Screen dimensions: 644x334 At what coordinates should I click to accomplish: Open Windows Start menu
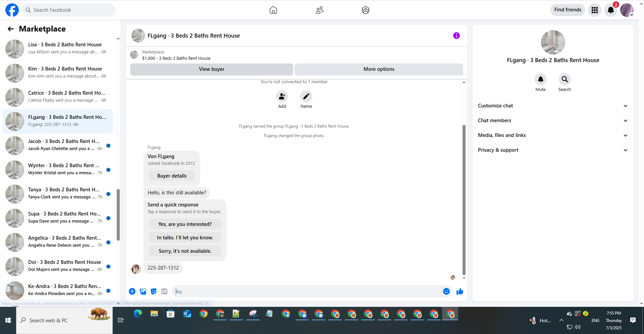[x=8, y=320]
